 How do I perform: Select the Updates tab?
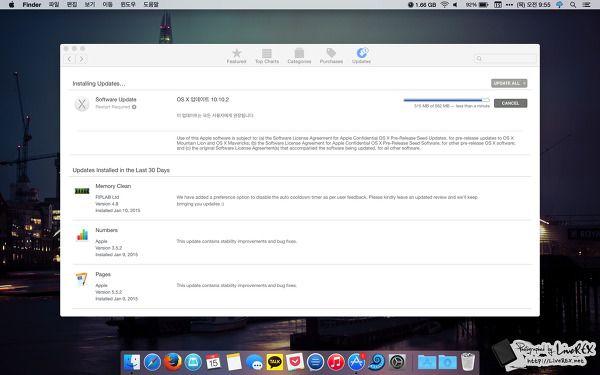[361, 56]
